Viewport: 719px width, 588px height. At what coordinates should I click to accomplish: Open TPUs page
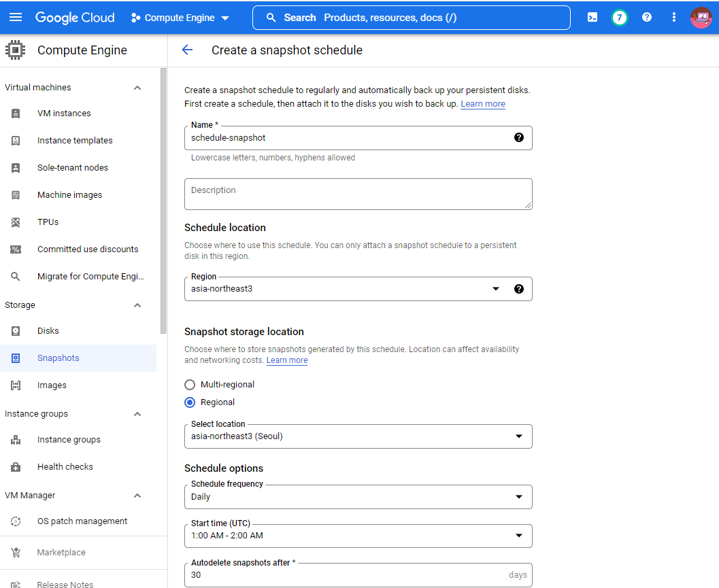[48, 222]
